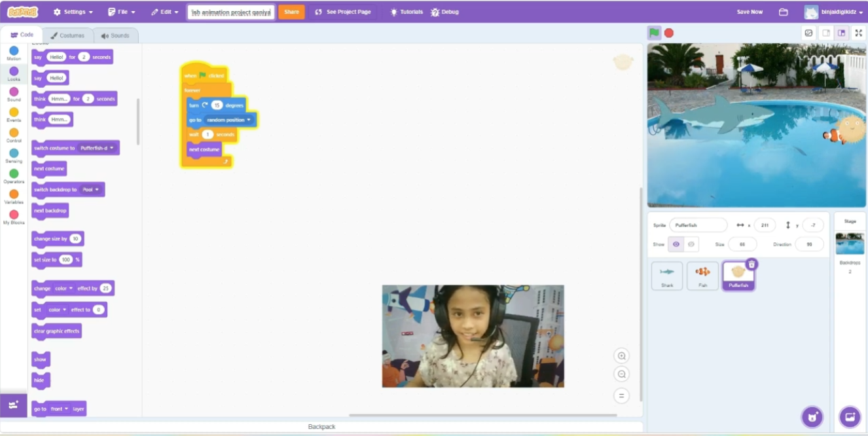The width and height of the screenshot is (868, 436).
Task: Open the Pufferfish-d costume dropdown in palette
Action: click(98, 148)
